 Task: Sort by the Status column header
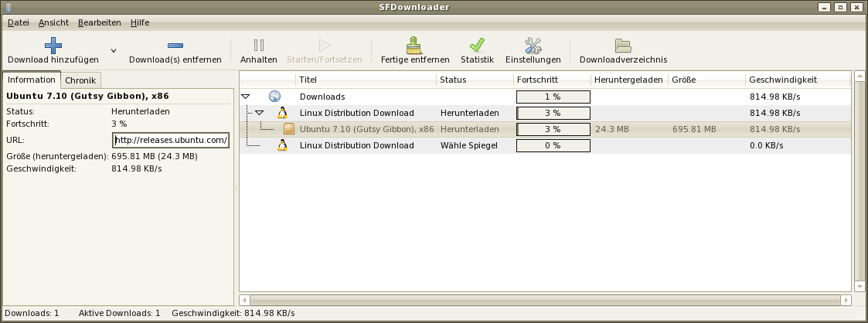(475, 80)
